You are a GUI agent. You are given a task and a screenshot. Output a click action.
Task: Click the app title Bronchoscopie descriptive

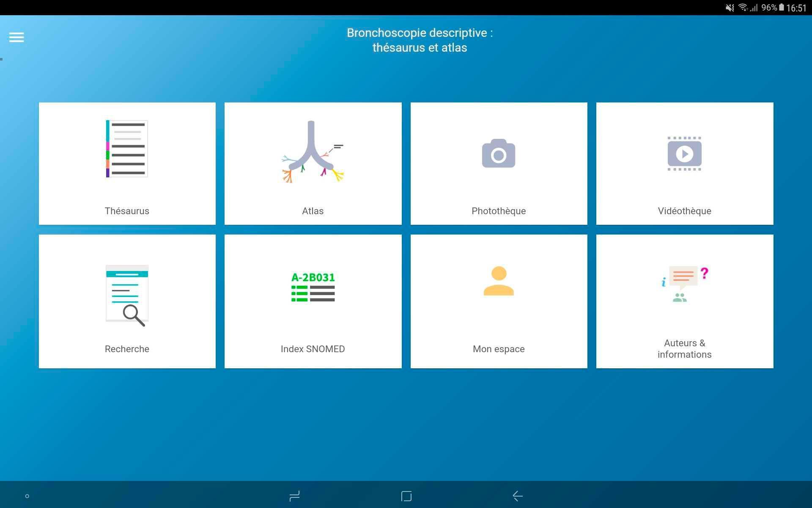click(x=420, y=40)
